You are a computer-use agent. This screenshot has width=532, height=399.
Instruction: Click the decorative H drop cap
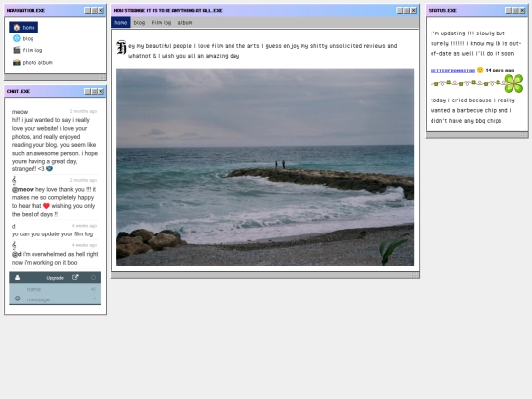(122, 48)
